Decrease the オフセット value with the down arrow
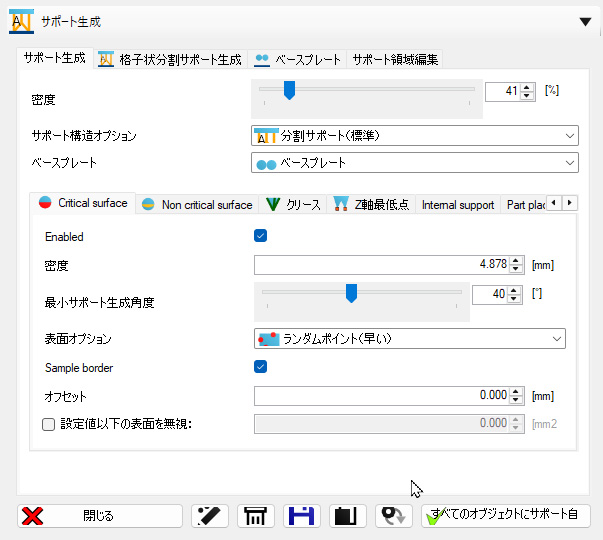This screenshot has width=603, height=540. click(516, 400)
